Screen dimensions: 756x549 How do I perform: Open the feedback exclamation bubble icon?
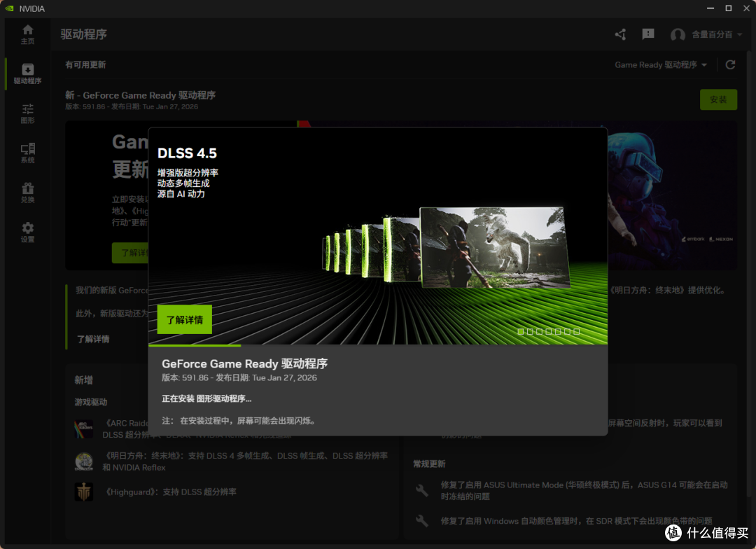pyautogui.click(x=648, y=34)
